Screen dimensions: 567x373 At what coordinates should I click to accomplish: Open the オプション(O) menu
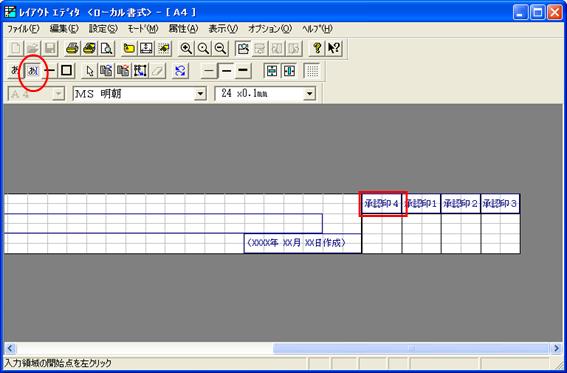tap(270, 29)
